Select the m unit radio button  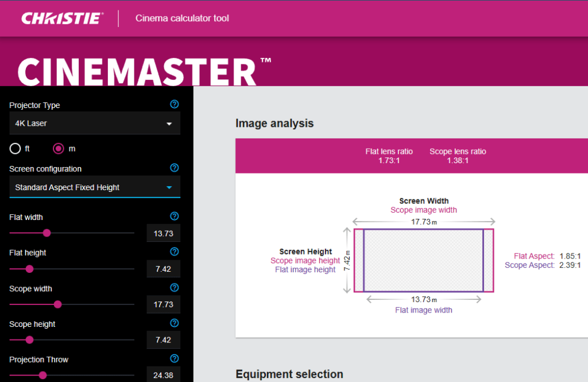coord(59,149)
